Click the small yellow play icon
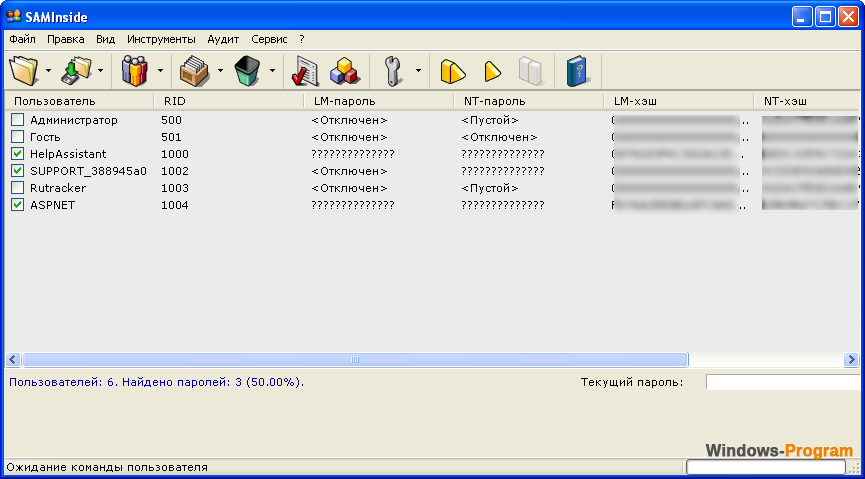Screen dimensions: 865x479 [493, 71]
